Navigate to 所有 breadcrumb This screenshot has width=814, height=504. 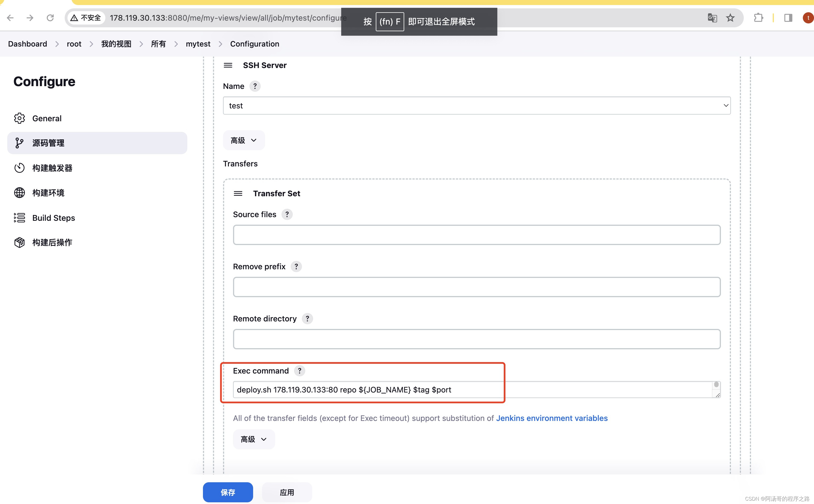[x=158, y=44]
